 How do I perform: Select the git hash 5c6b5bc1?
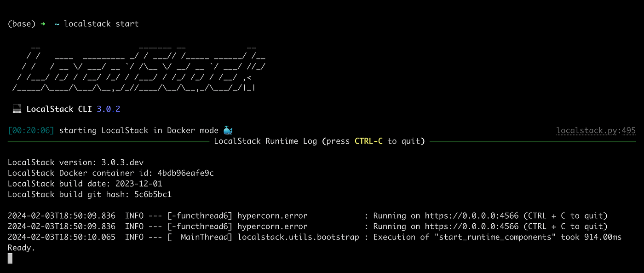pyautogui.click(x=153, y=194)
